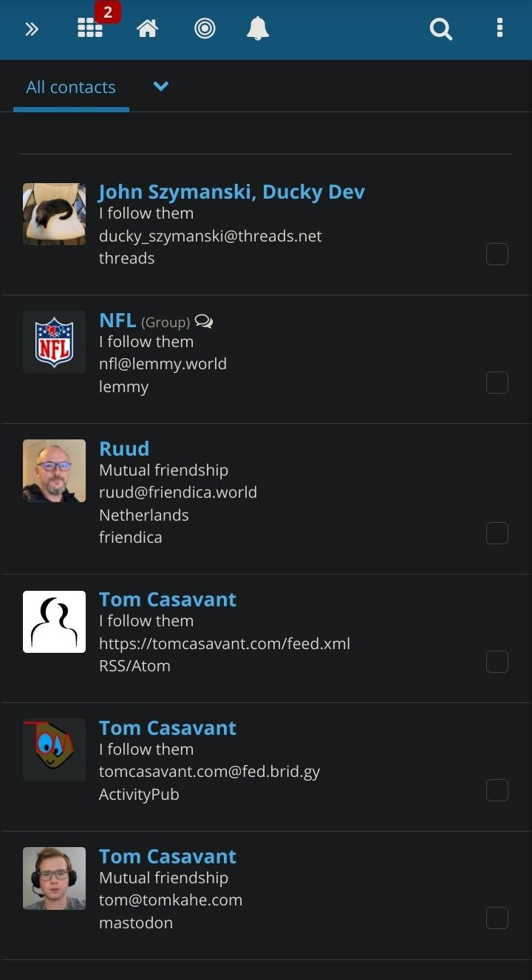Click the NFL logo avatar

pyautogui.click(x=54, y=342)
